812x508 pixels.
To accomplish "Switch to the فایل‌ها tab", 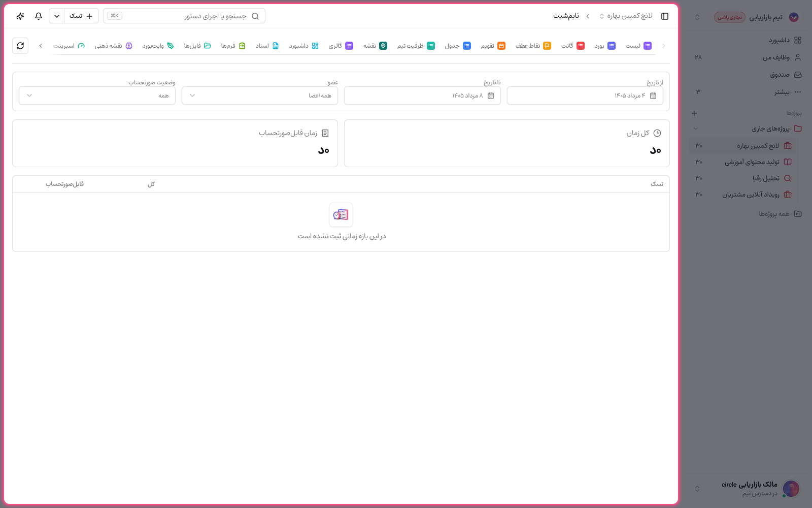I will click(197, 46).
